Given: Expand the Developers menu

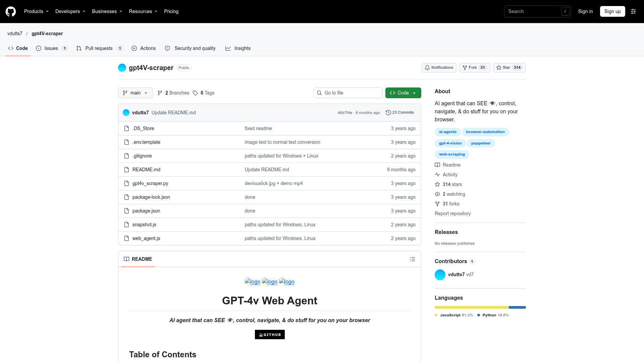Looking at the screenshot, I should pos(70,11).
